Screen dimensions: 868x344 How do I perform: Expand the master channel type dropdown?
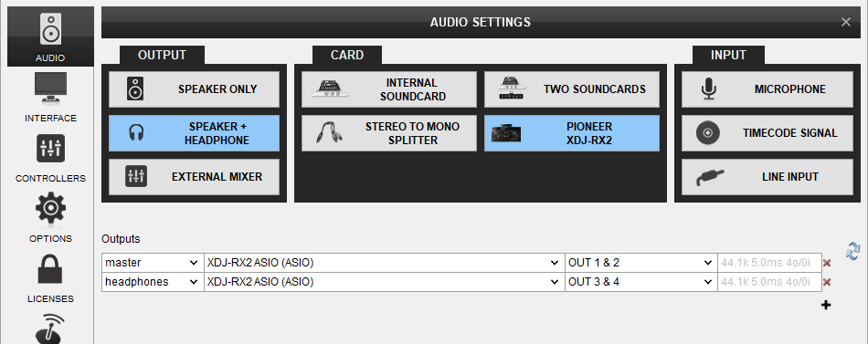(153, 263)
